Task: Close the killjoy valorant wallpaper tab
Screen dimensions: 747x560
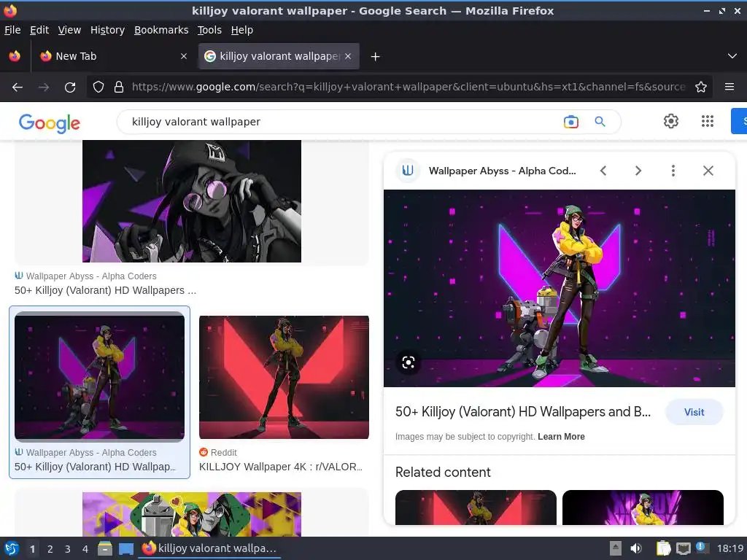Action: coord(348,56)
